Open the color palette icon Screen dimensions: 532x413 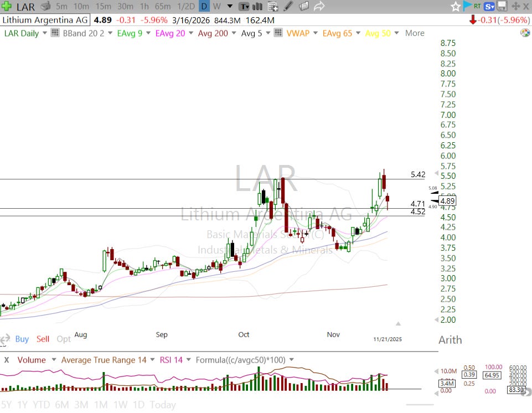tap(525, 33)
